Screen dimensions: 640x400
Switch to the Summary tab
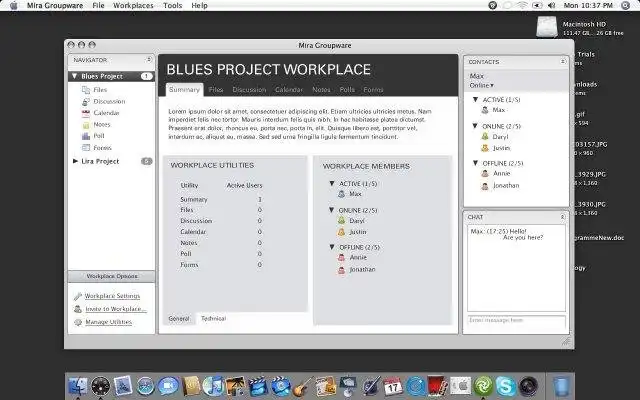[x=184, y=90]
